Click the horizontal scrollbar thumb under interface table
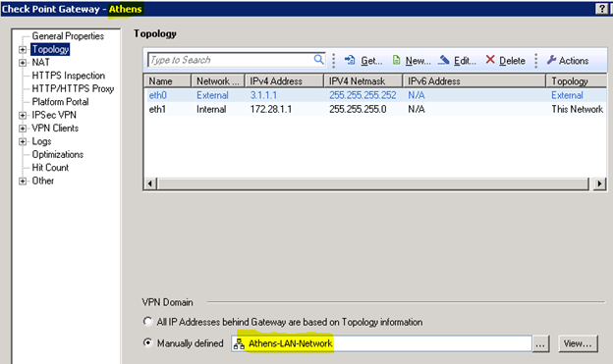 click(373, 183)
